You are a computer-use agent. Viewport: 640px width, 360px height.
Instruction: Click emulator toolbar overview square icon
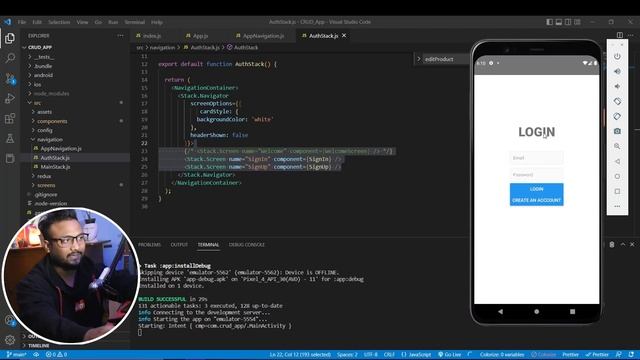coord(617,191)
